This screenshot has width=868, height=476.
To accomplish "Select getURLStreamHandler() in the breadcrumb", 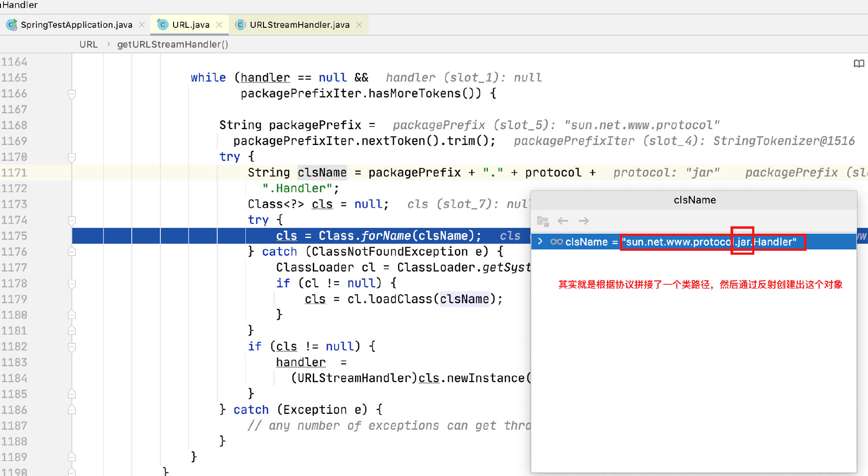I will 173,45.
